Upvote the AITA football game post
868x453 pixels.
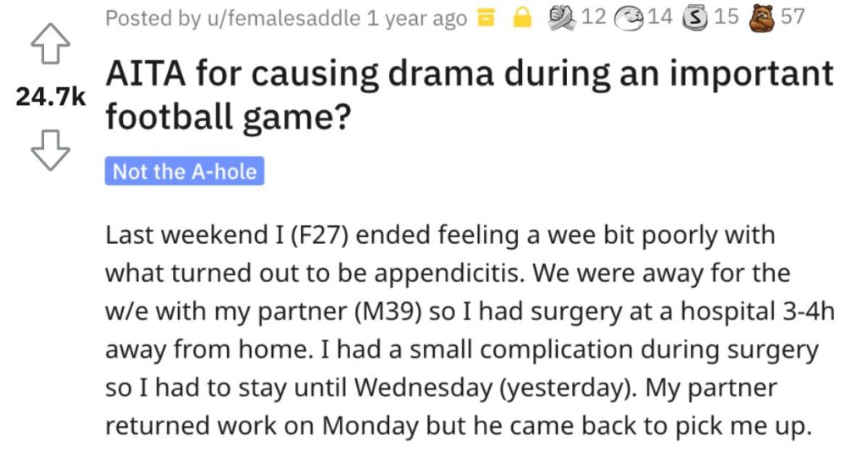pyautogui.click(x=50, y=44)
